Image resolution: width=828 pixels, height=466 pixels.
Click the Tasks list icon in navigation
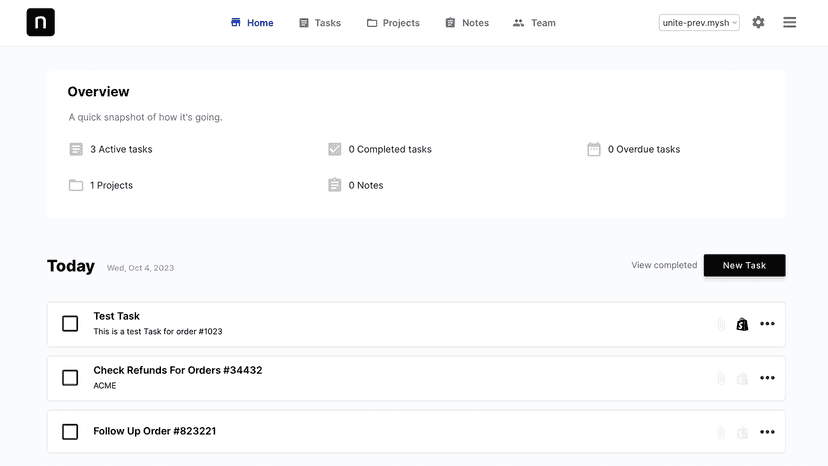coord(304,23)
